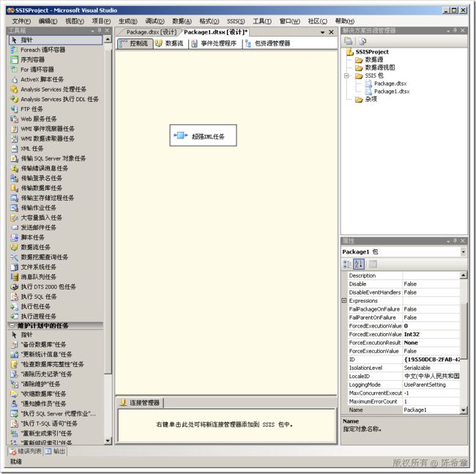
Task: Select the 控制流 designer tab
Action: pyautogui.click(x=135, y=43)
